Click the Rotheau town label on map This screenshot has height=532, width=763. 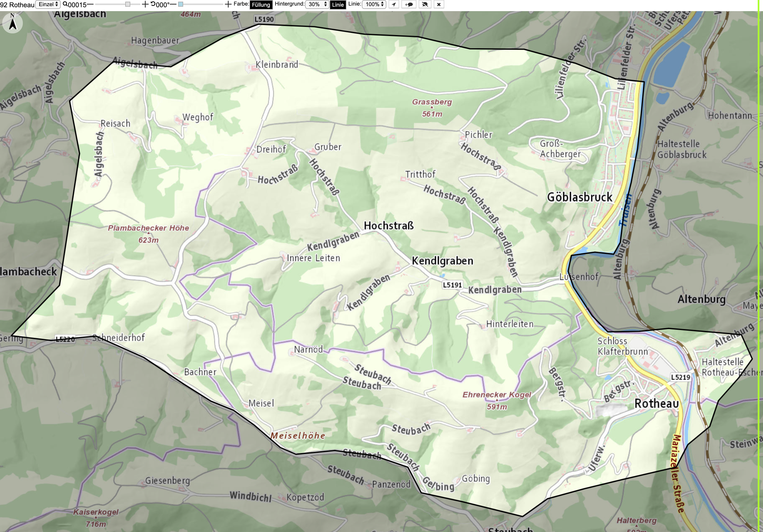[x=657, y=403]
